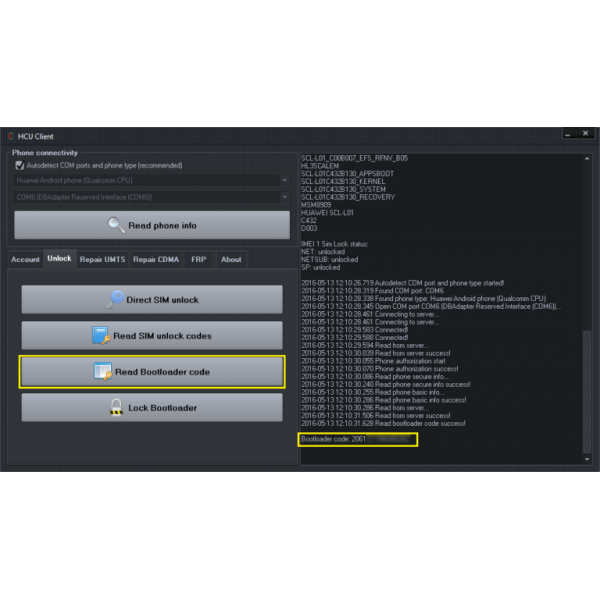Viewport: 600px width, 600px height.
Task: Open the Huawei Android phone type dropdown
Action: click(152, 180)
